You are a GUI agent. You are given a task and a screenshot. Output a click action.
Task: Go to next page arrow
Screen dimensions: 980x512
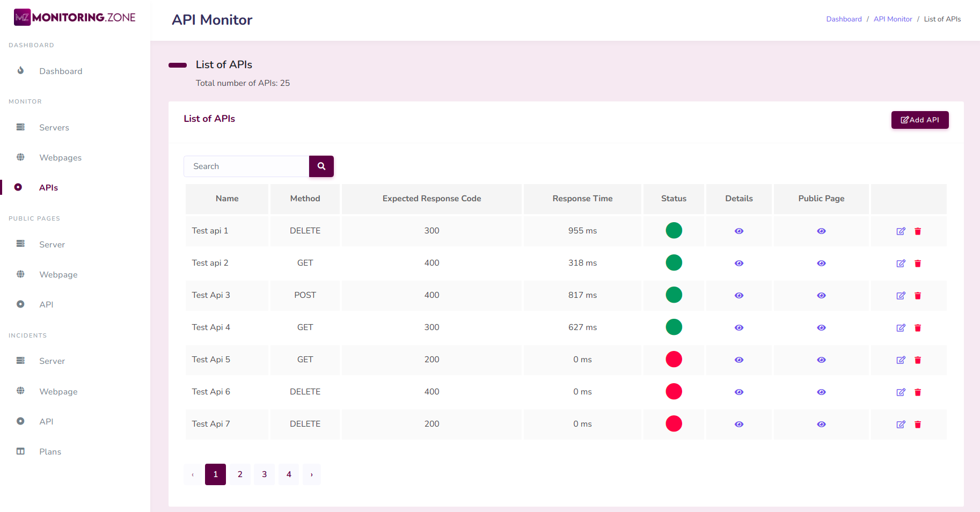[311, 474]
